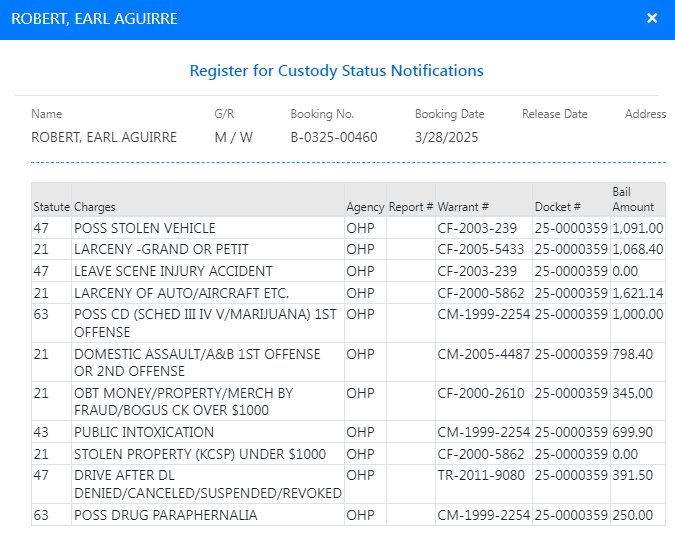Click the Address label

click(645, 114)
